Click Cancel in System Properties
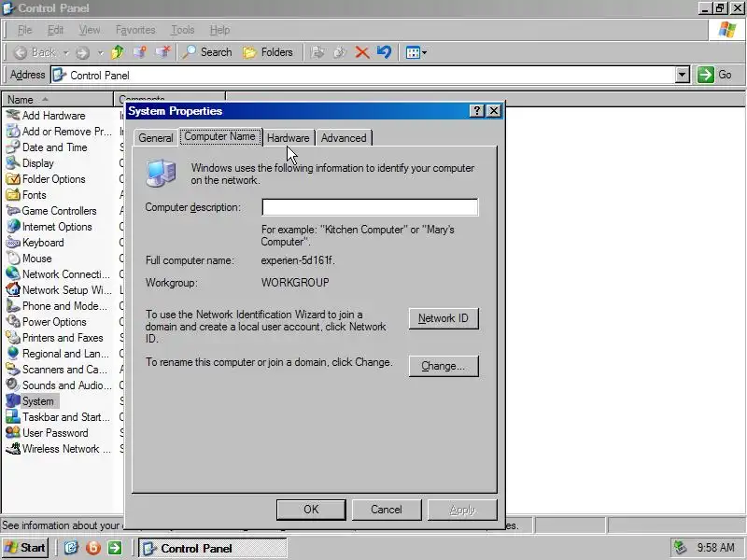 pos(387,510)
